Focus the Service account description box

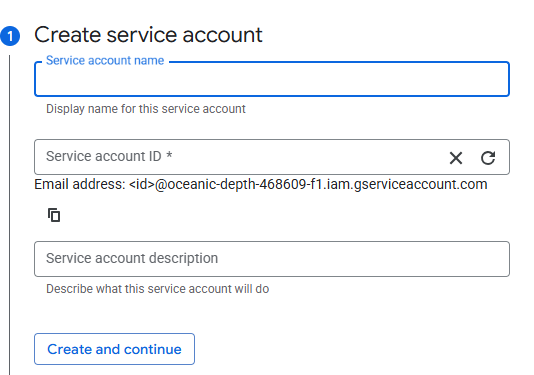click(272, 259)
